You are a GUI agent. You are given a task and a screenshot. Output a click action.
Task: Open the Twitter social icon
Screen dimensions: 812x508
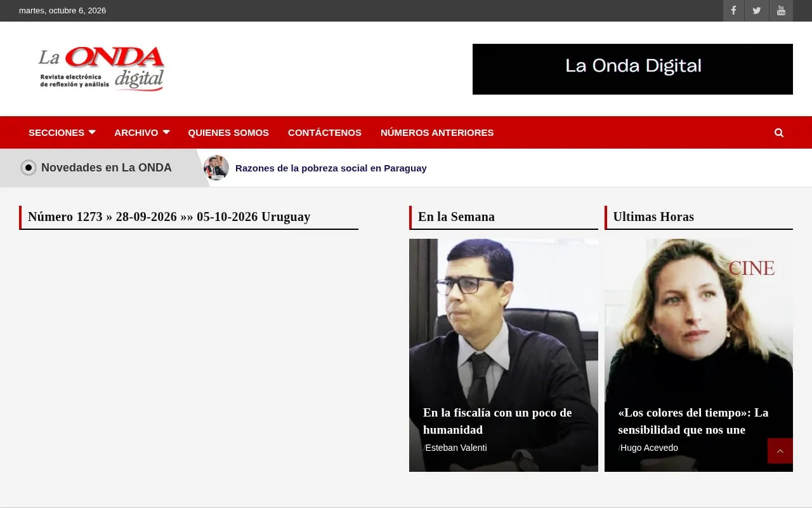click(x=756, y=11)
